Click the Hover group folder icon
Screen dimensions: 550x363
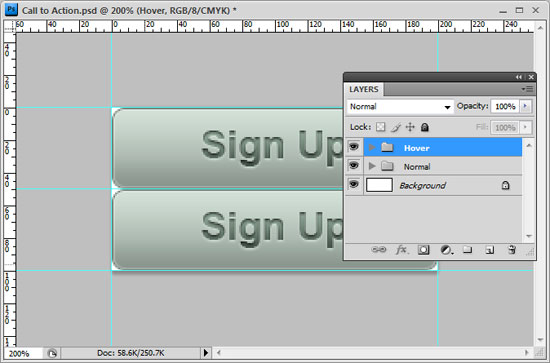point(387,147)
